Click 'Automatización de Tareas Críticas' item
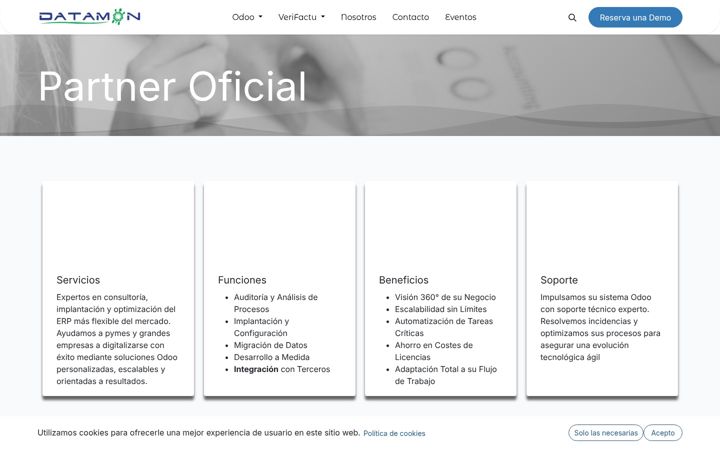The height and width of the screenshot is (450, 720). pos(444,327)
